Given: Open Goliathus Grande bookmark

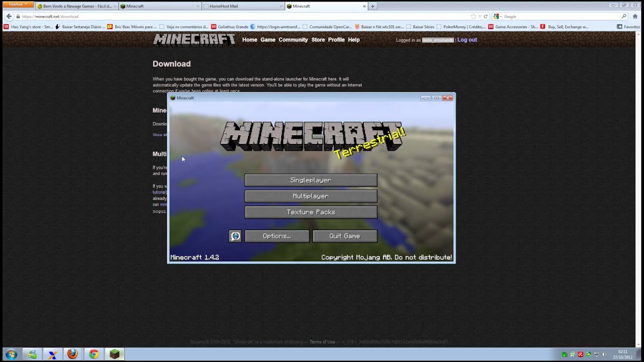Looking at the screenshot, I should pyautogui.click(x=230, y=27).
